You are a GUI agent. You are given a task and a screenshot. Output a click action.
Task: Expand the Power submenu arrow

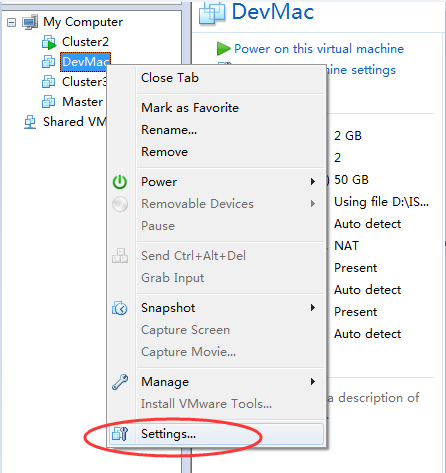coord(313,182)
